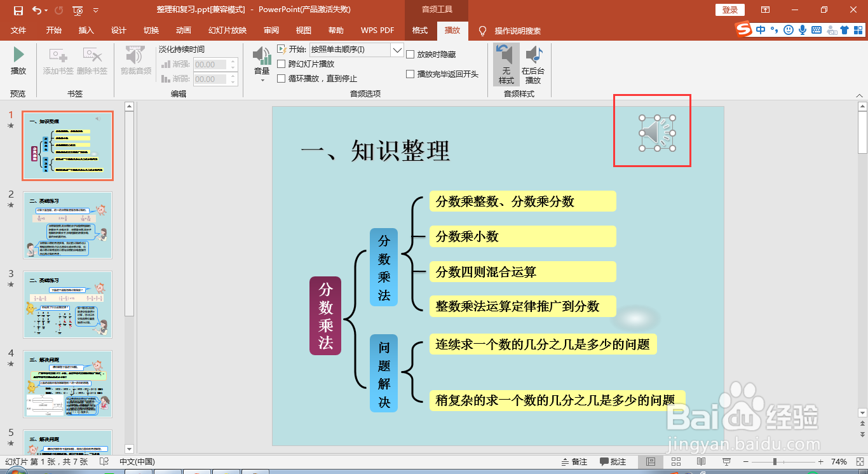The height and width of the screenshot is (474, 868).
Task: Open the Sogou skin shirt icon
Action: pos(844,29)
